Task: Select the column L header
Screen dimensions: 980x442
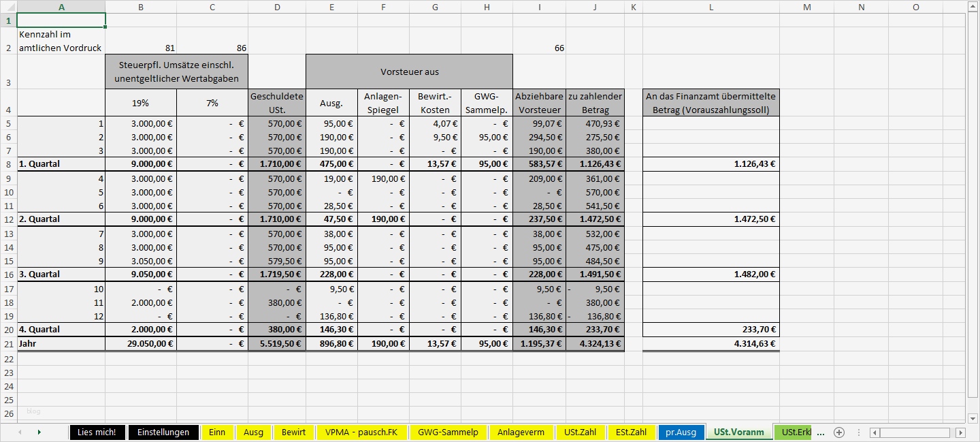Action: coord(711,7)
